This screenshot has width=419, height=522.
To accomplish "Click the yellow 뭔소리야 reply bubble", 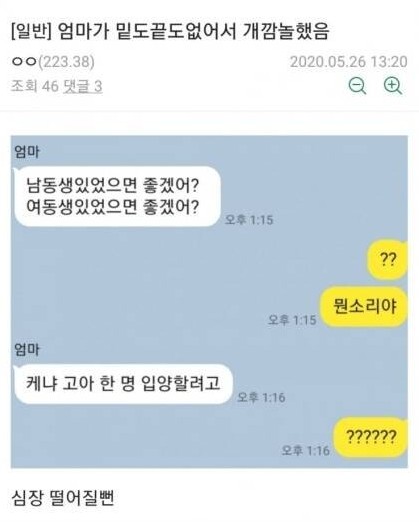I will pos(364,306).
